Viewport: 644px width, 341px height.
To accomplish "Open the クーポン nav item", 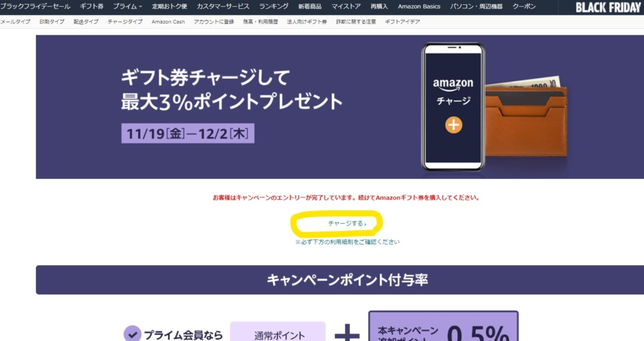I will pyautogui.click(x=524, y=6).
